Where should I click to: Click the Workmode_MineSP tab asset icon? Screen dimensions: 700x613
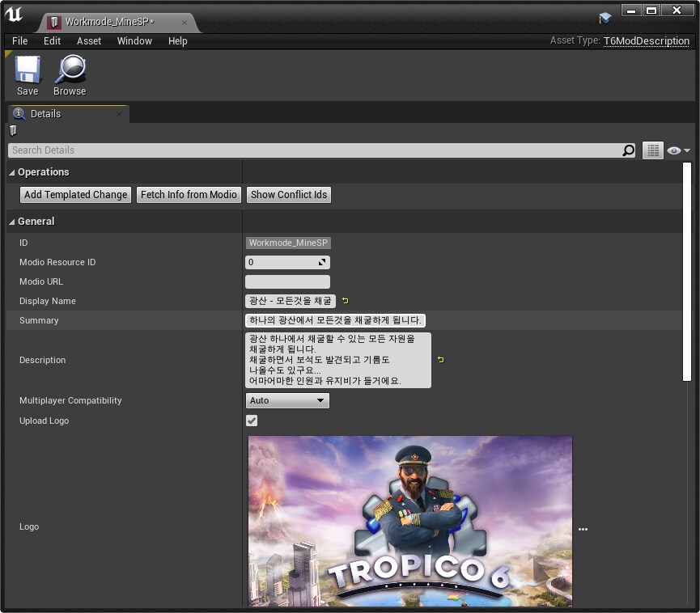pyautogui.click(x=54, y=22)
